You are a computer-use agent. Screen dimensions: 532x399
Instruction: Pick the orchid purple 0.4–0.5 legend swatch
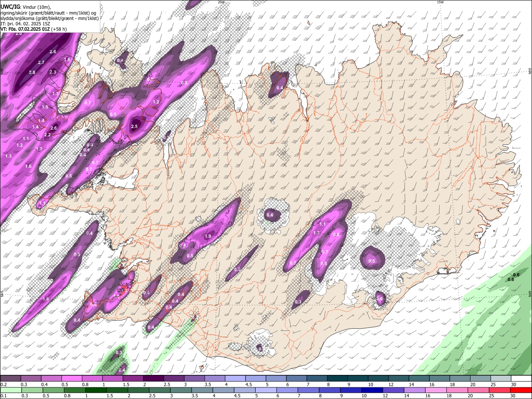click(x=52, y=379)
